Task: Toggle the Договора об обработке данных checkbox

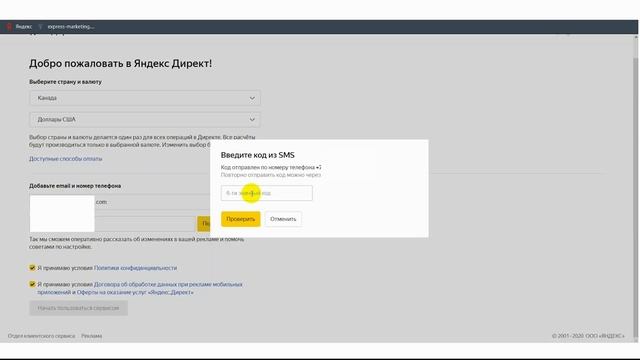Action: click(x=32, y=284)
